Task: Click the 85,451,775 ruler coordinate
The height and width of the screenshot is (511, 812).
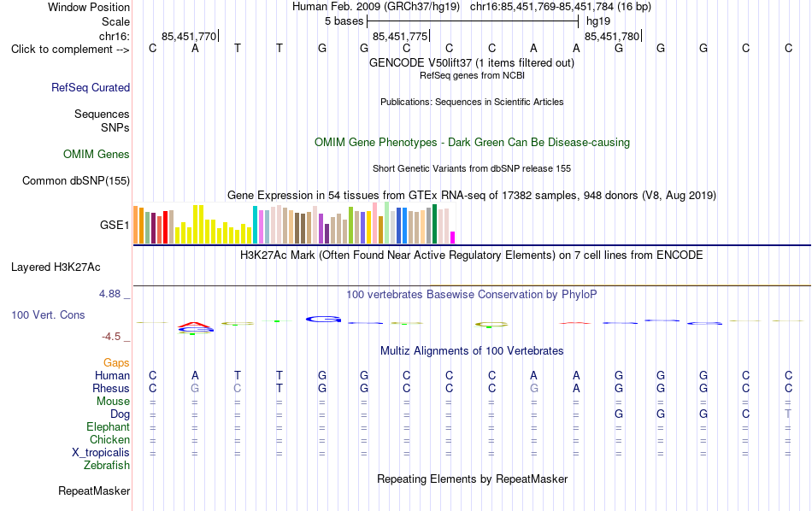Action: [400, 36]
